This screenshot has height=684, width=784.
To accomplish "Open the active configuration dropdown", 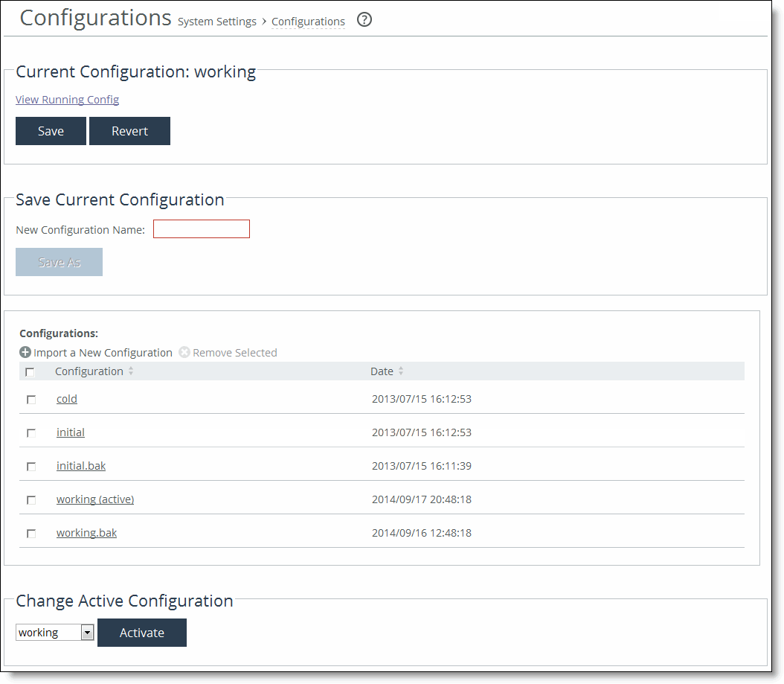I will point(87,632).
